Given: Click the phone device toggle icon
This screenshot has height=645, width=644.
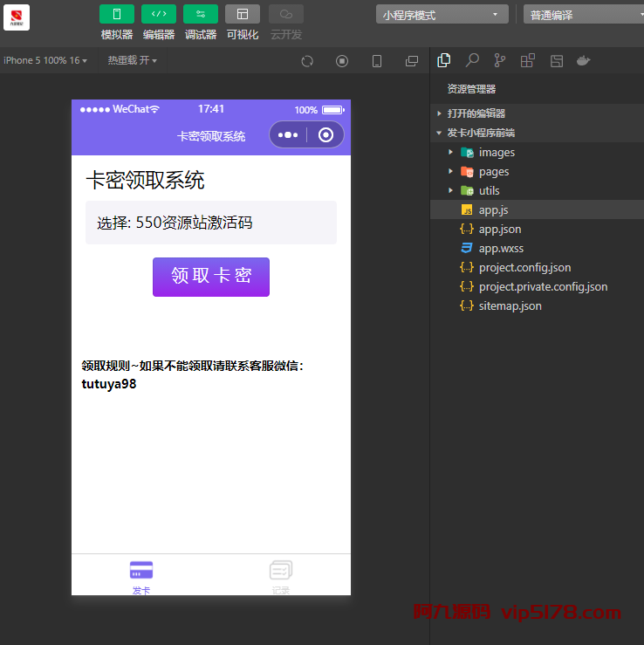Looking at the screenshot, I should click(x=377, y=61).
